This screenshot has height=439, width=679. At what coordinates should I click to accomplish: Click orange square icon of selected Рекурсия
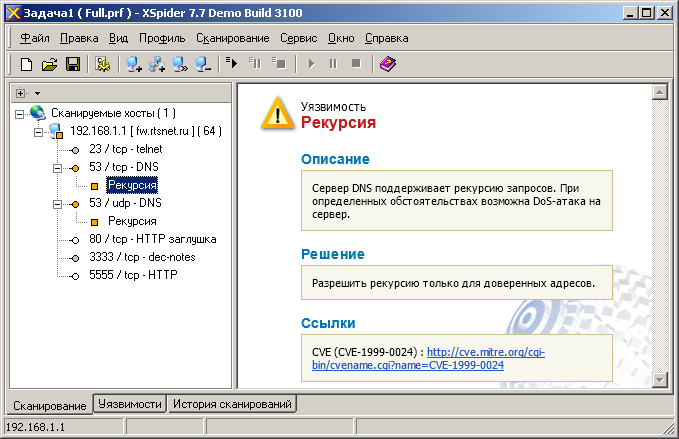click(x=94, y=187)
